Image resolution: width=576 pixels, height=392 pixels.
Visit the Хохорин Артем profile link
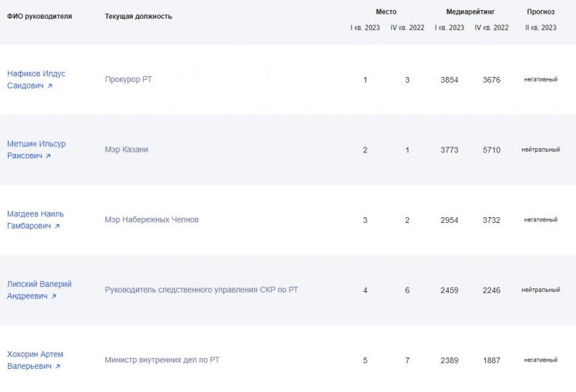coord(35,354)
